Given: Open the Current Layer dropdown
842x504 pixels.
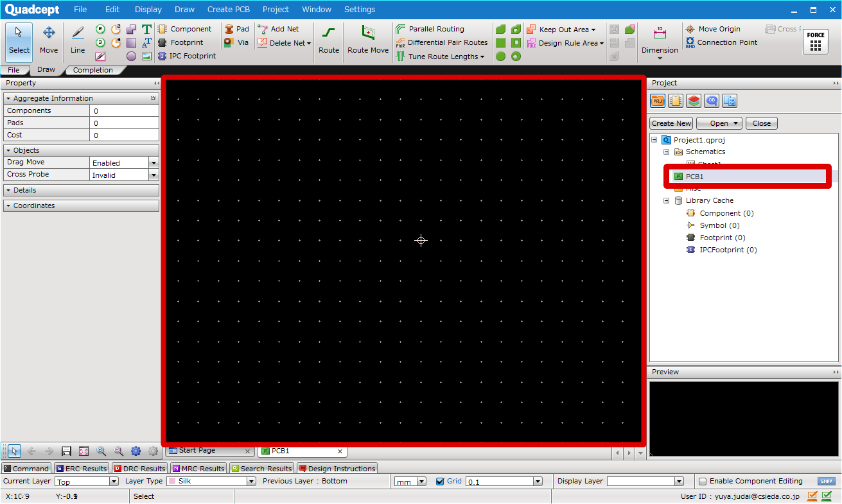Looking at the screenshot, I should coord(112,480).
